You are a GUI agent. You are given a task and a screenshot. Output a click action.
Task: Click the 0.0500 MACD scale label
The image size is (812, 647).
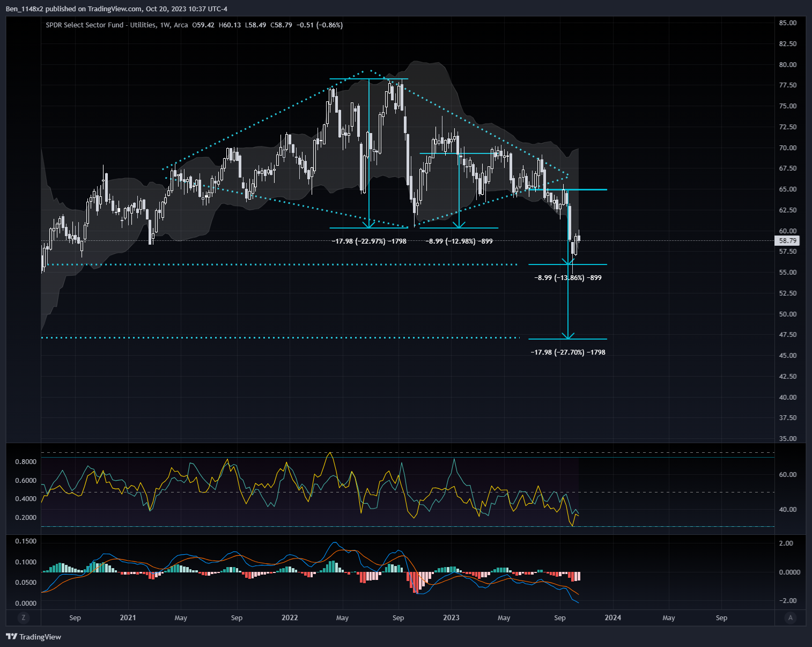pos(26,583)
